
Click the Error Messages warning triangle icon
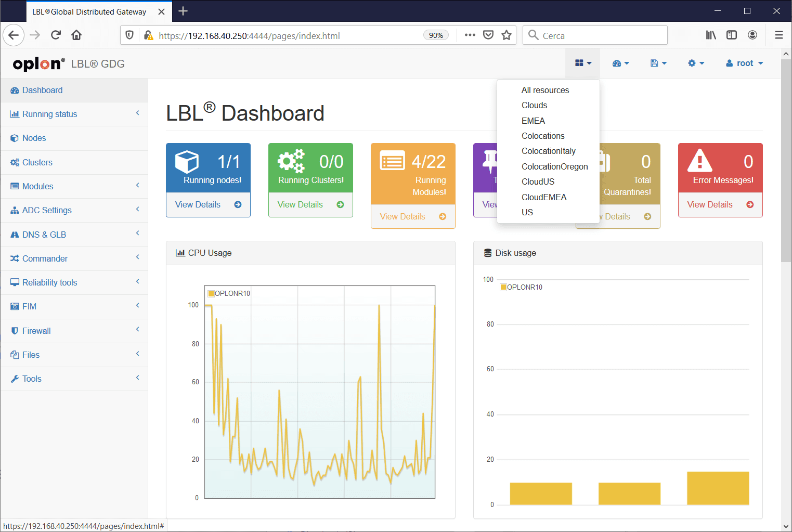tap(700, 161)
